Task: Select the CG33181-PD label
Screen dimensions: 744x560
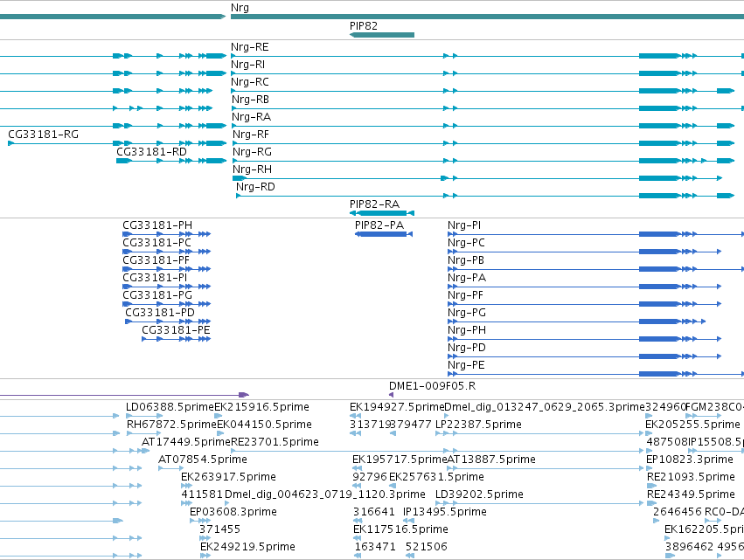Action: click(160, 313)
